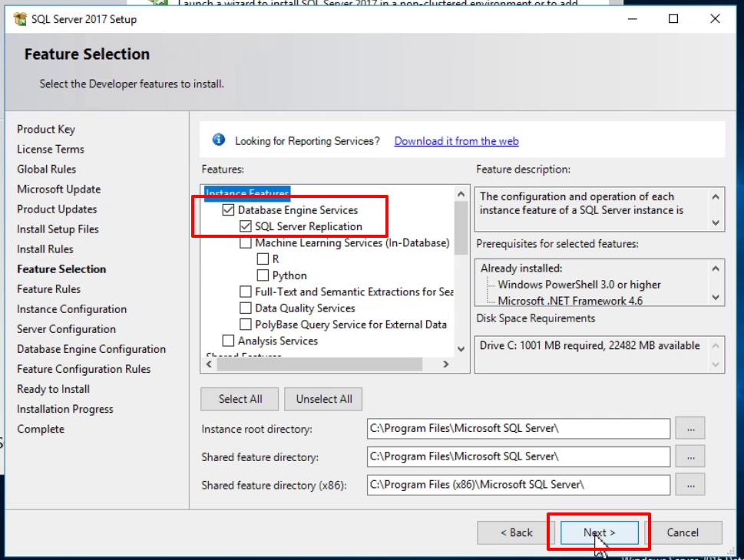Click the Drive C: disk space requirement text
The width and height of the screenshot is (744, 560).
click(590, 345)
